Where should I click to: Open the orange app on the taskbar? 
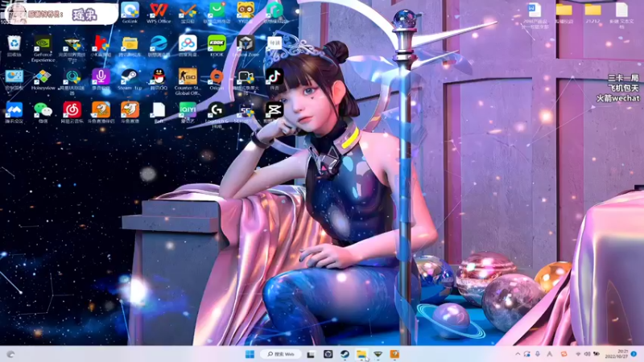394,354
